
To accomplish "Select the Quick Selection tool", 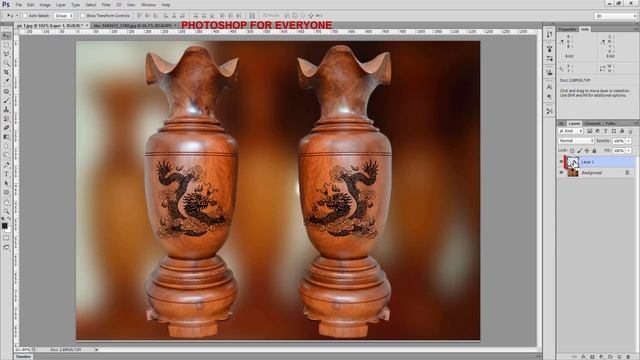I will (x=6, y=63).
